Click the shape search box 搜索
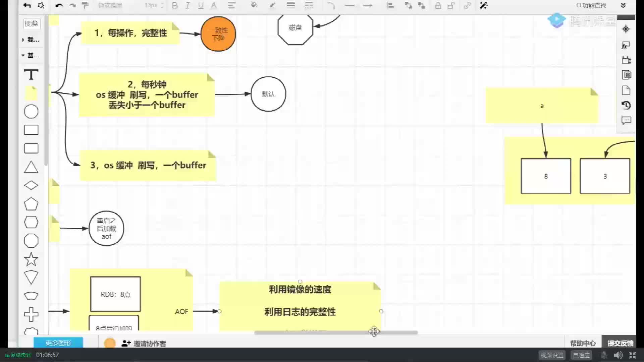The width and height of the screenshot is (644, 362). pyautogui.click(x=32, y=23)
